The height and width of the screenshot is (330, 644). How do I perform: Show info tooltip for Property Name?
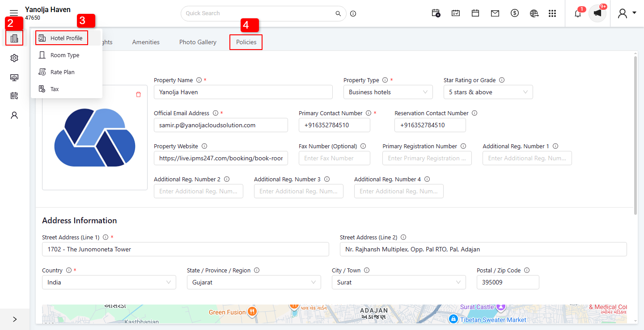click(199, 80)
